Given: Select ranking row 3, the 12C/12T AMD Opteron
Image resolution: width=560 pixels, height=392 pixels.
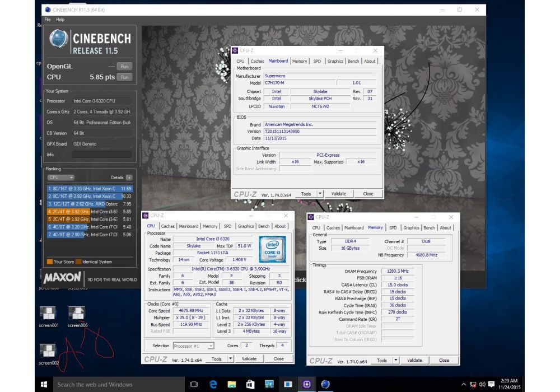Looking at the screenshot, I should click(x=90, y=204).
